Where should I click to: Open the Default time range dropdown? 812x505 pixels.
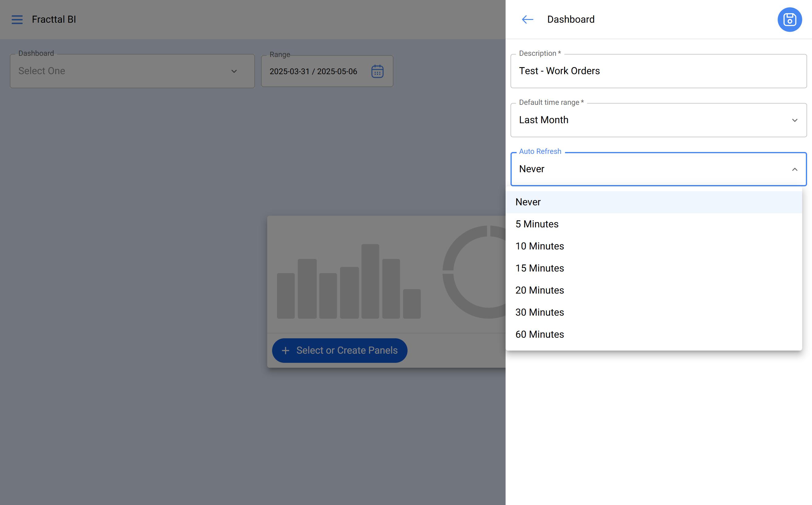(x=658, y=120)
